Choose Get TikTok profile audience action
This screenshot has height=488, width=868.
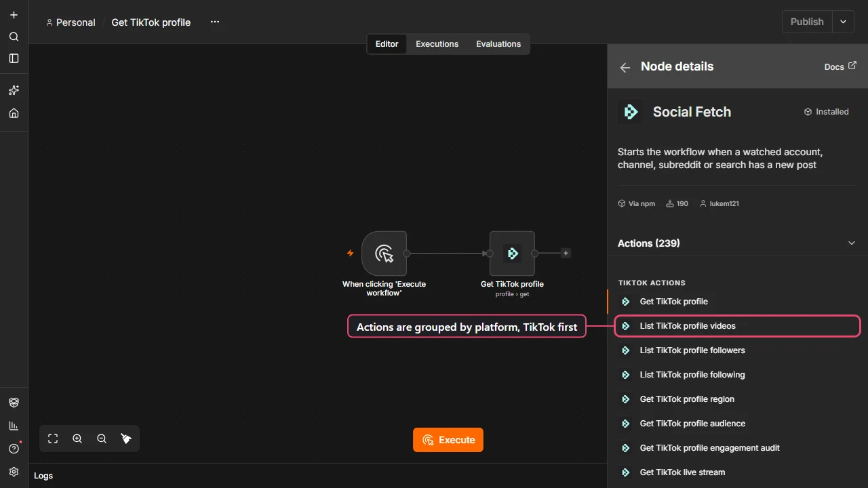(x=737, y=424)
